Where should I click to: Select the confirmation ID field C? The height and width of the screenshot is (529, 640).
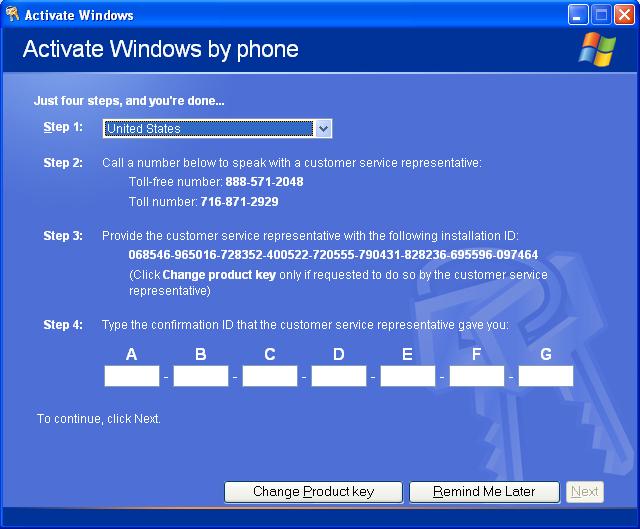(270, 376)
